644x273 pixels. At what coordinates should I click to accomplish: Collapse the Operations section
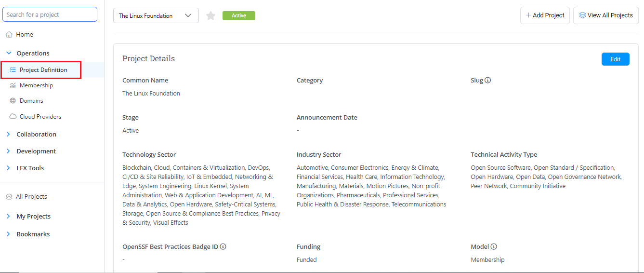(x=9, y=53)
